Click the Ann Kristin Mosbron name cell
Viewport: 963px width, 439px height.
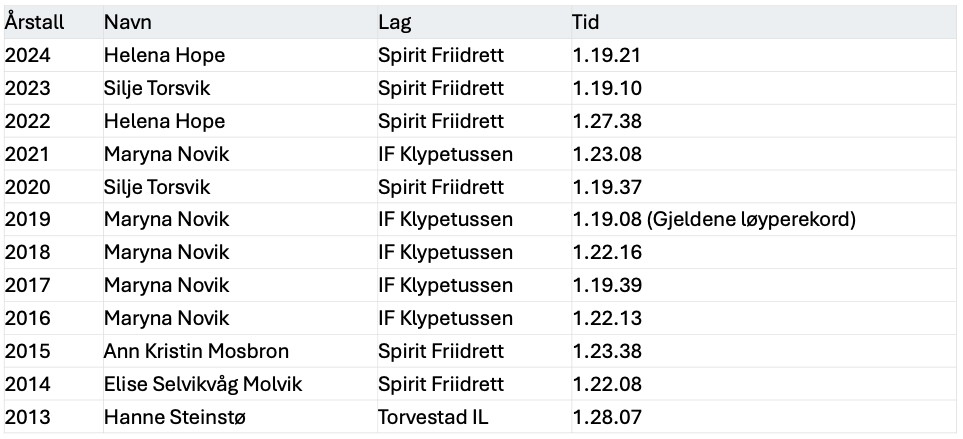240,351
